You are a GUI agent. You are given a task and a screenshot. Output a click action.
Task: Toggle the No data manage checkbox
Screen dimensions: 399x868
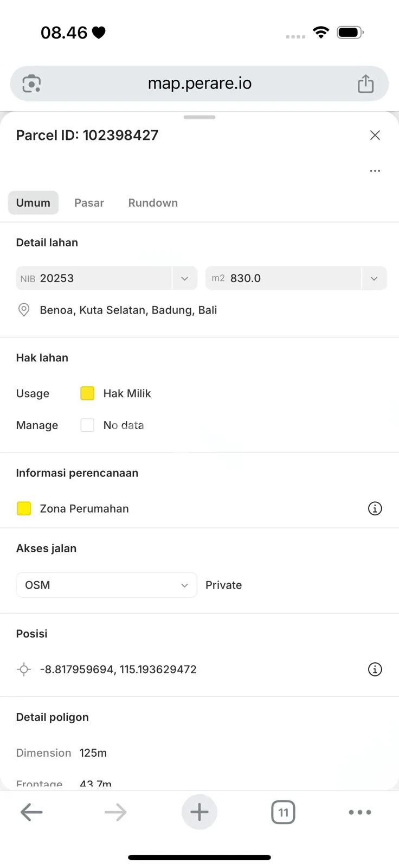(87, 425)
